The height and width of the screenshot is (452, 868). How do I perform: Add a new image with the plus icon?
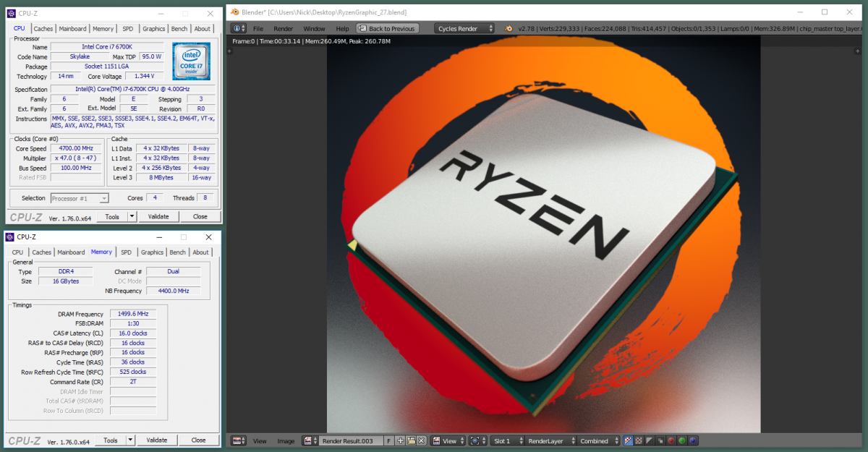401,440
